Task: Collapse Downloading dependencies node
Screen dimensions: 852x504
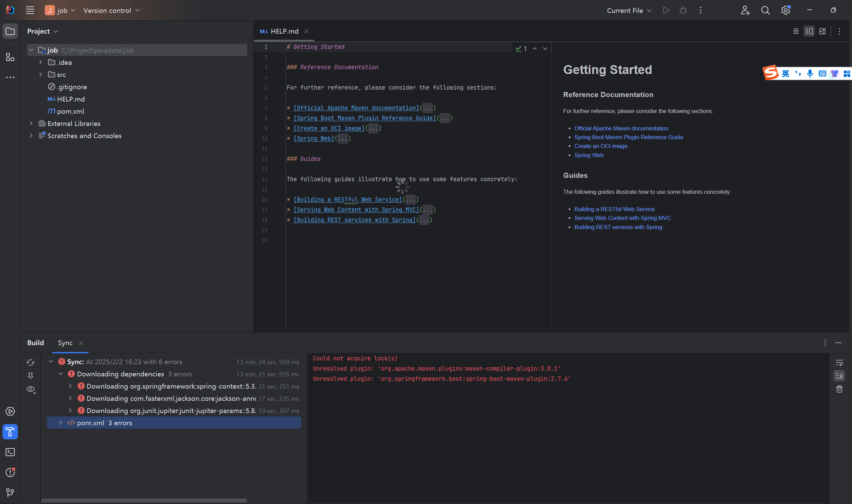Action: click(x=61, y=374)
